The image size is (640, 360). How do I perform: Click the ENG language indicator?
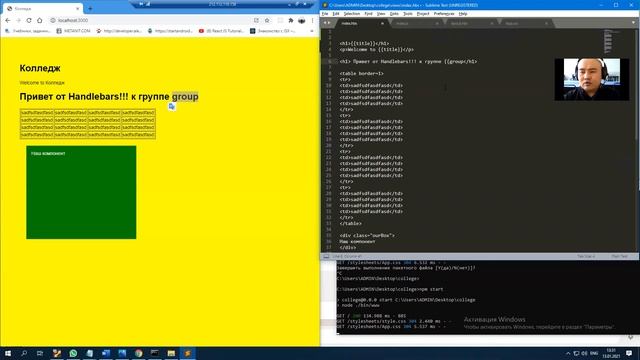click(594, 353)
